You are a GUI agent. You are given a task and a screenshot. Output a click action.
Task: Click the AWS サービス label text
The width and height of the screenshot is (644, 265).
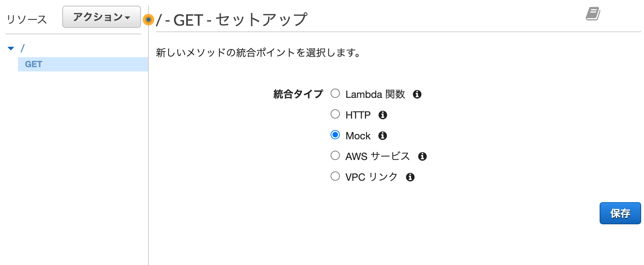[x=377, y=156]
